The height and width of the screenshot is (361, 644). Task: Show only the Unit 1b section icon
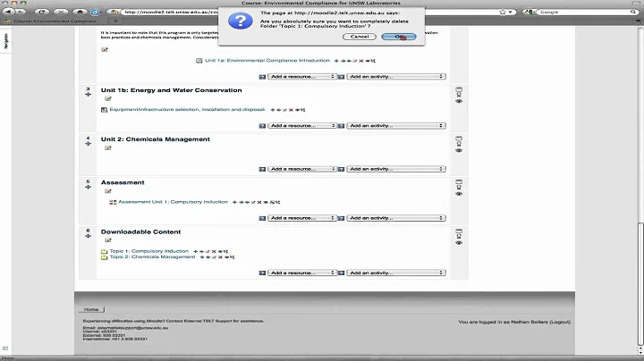pyautogui.click(x=459, y=89)
